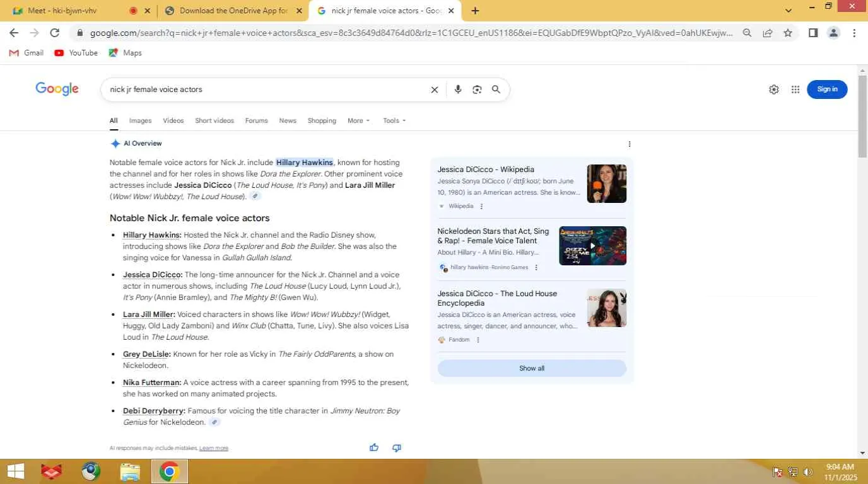View site information lock icon

[x=79, y=33]
